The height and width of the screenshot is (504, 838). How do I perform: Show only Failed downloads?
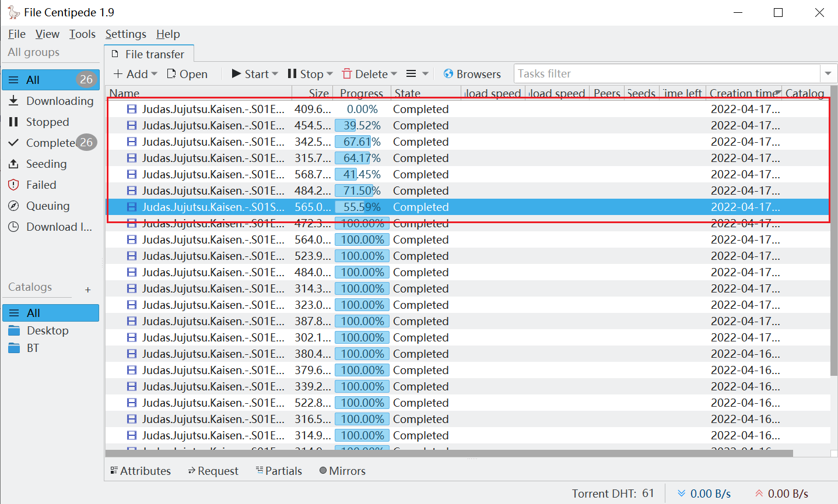point(40,185)
